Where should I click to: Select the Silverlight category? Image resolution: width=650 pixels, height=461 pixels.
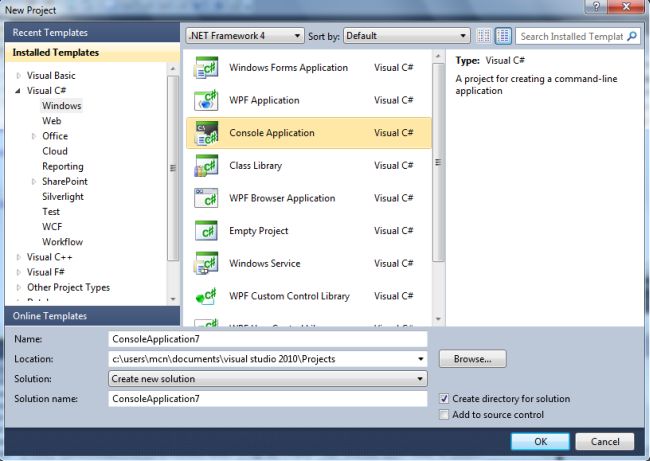63,197
